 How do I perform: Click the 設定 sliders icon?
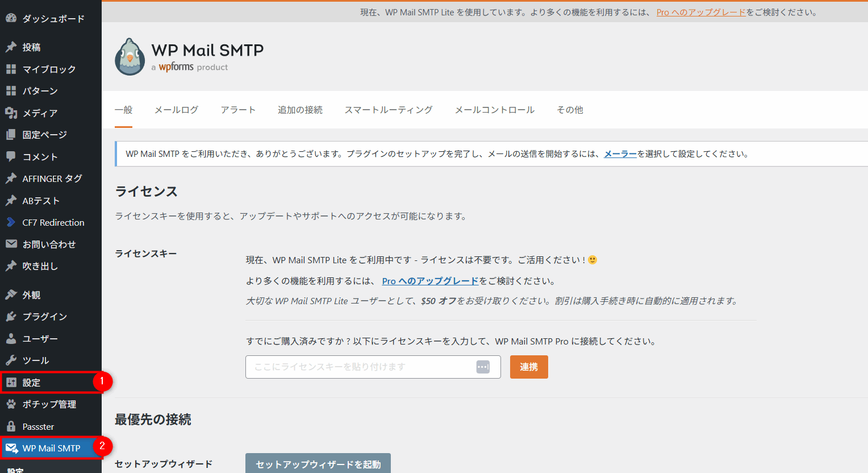[11, 382]
